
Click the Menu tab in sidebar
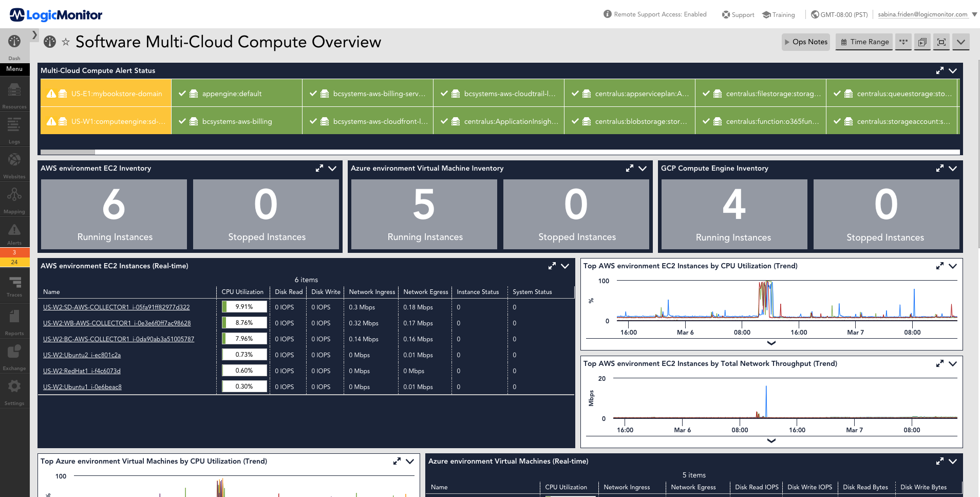coord(14,69)
